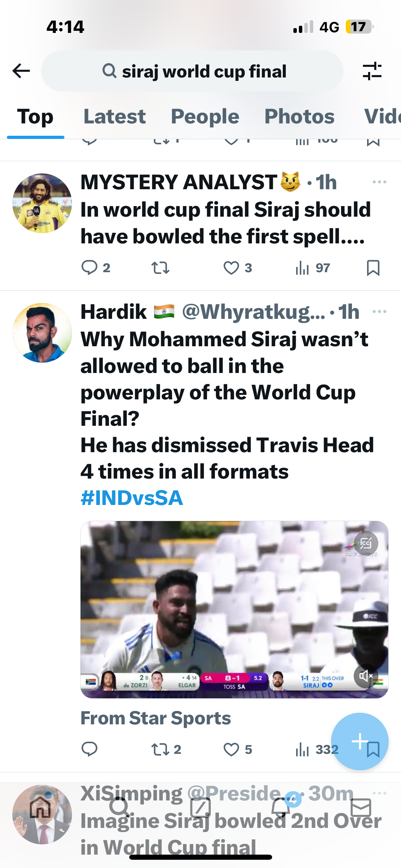
Task: Like Hardik's tweet about Siraj
Action: click(231, 749)
